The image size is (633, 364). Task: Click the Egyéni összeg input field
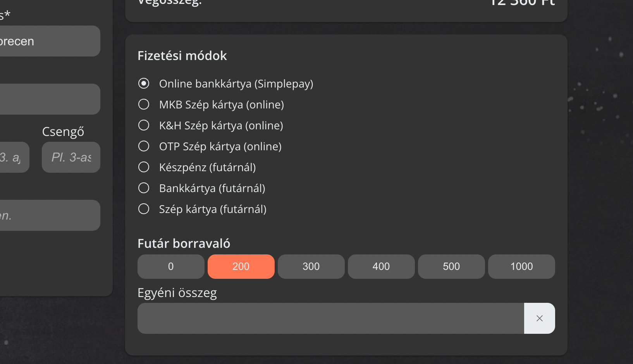pos(330,318)
